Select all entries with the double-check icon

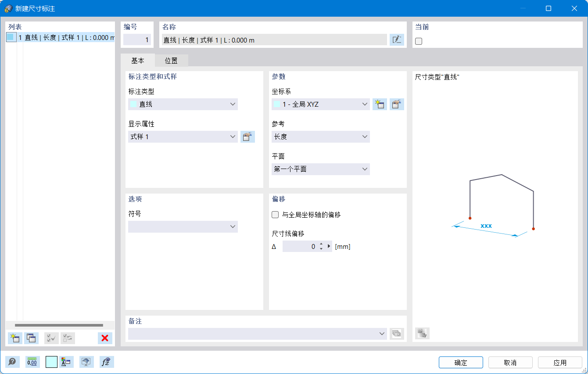[x=50, y=338]
